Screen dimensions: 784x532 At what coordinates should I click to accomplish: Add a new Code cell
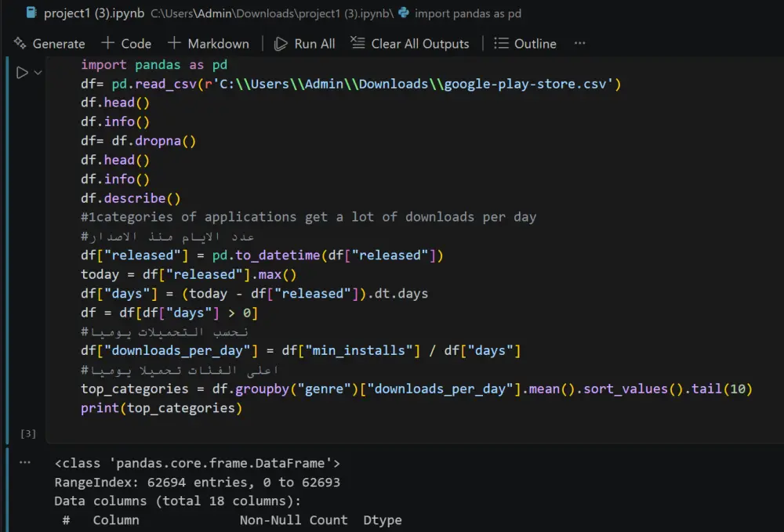click(126, 44)
